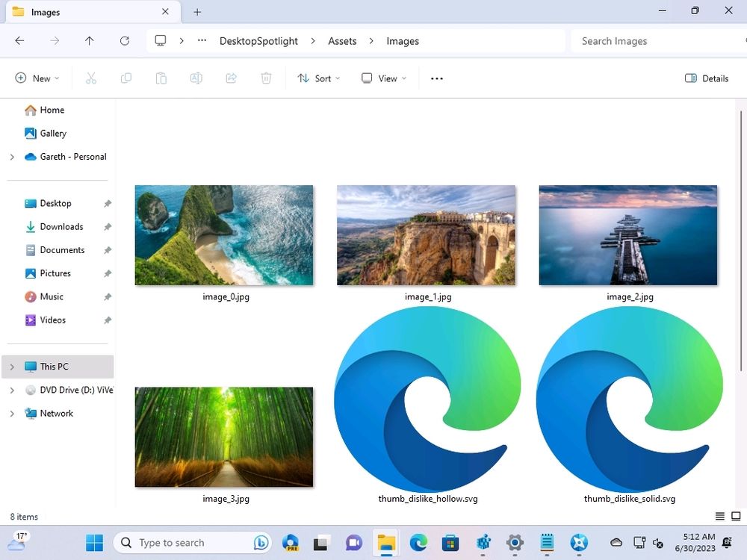Click the Share icon in toolbar
Screen dimensions: 747x560
(x=231, y=78)
